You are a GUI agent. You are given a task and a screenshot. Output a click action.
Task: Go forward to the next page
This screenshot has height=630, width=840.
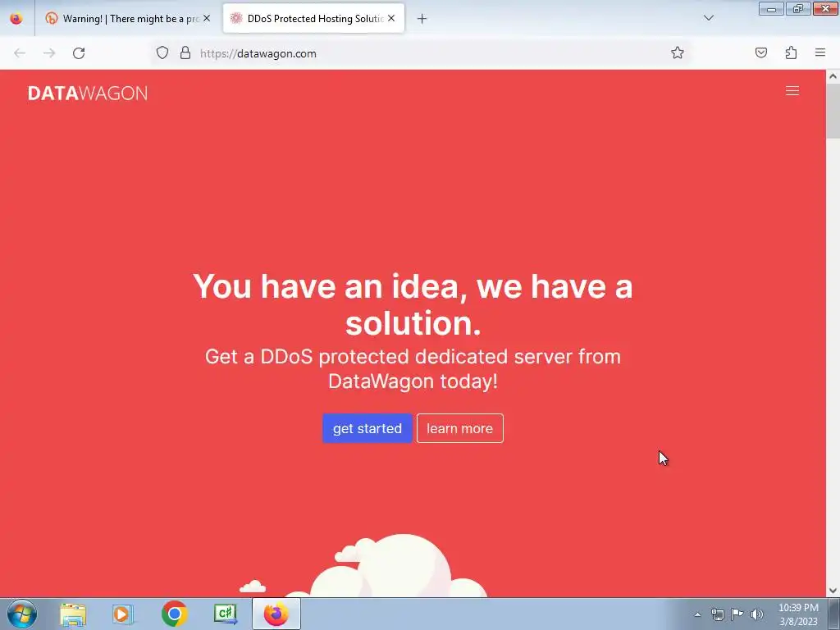[49, 53]
